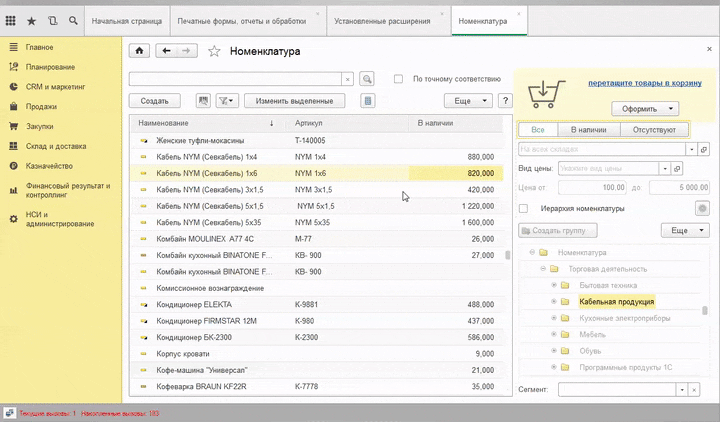Click Изменить выделенные button
Image resolution: width=720 pixels, height=422 pixels.
(294, 101)
